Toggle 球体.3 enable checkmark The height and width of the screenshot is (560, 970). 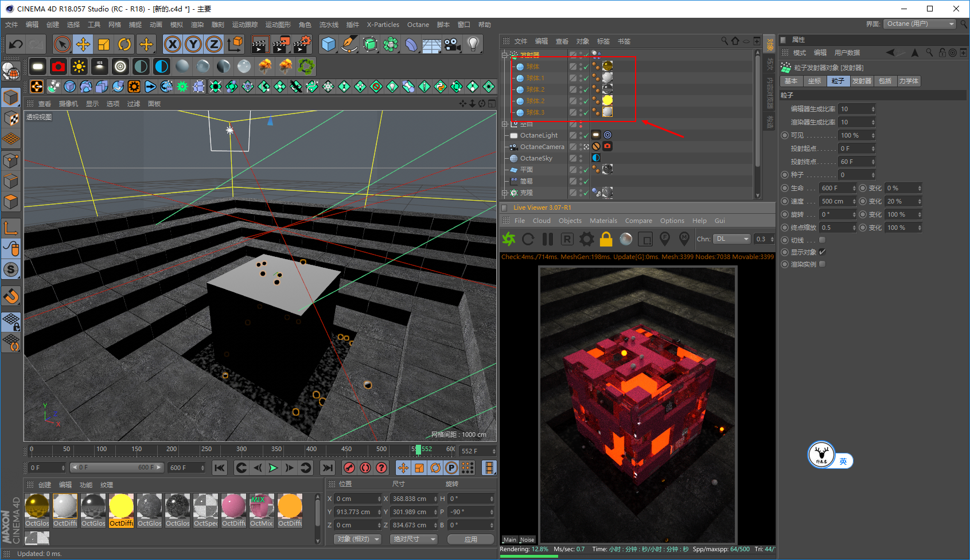(x=586, y=113)
